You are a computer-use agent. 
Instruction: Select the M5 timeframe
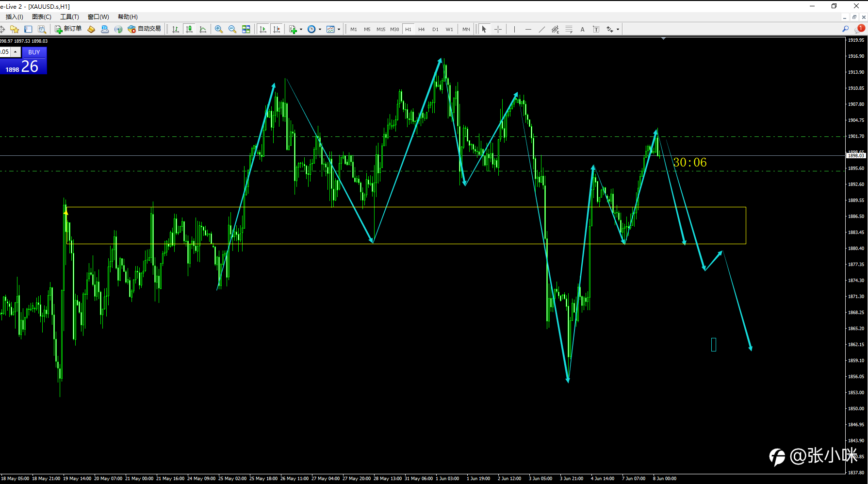[x=367, y=29]
